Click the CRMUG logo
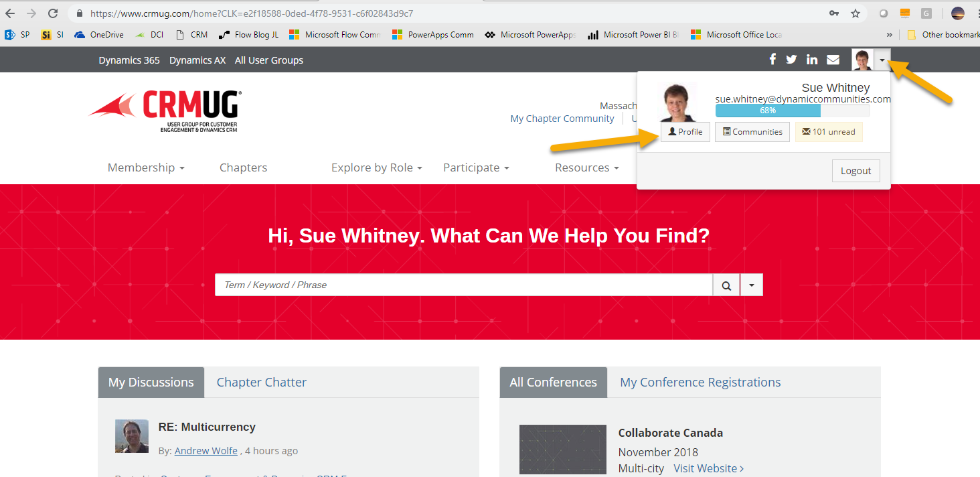Screen dimensions: 980x477 coord(165,111)
